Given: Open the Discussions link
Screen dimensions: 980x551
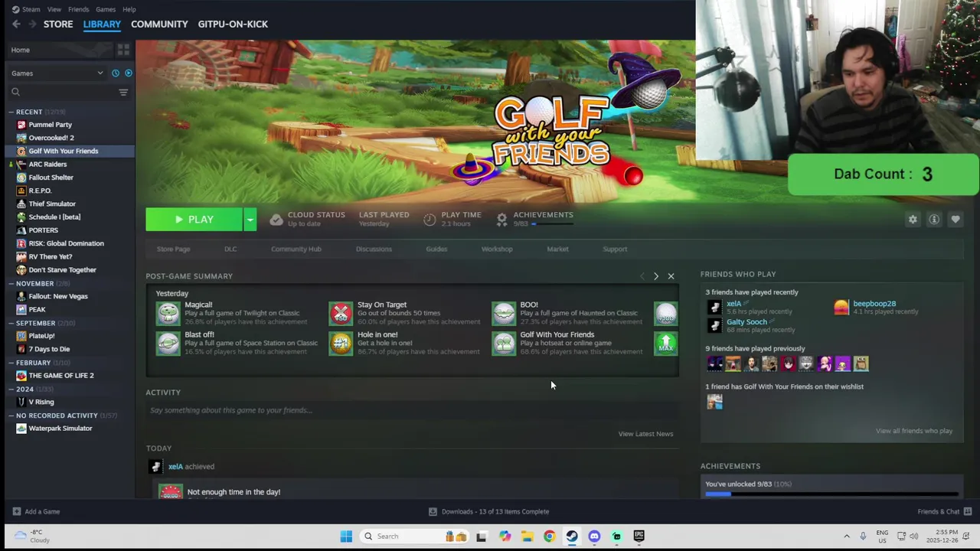Looking at the screenshot, I should point(374,249).
